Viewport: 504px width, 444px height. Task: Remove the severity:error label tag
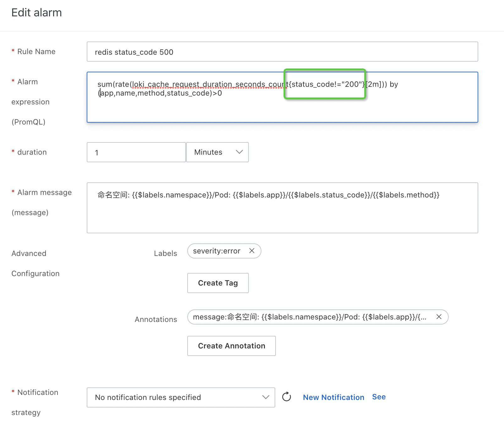(252, 251)
